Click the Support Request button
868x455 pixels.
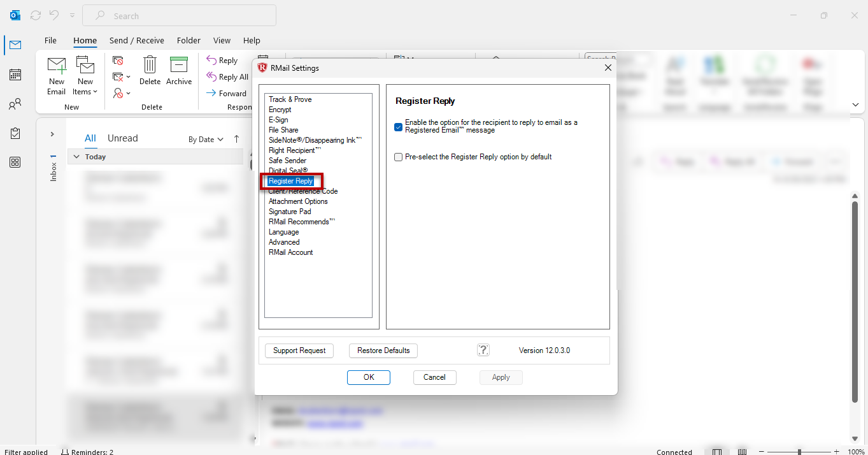tap(299, 350)
